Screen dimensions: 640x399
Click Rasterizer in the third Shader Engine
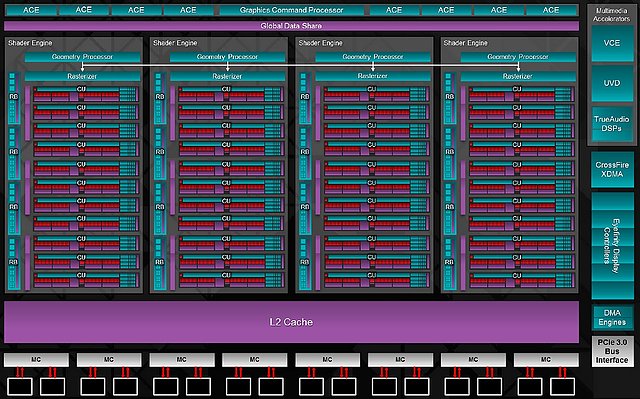[373, 76]
